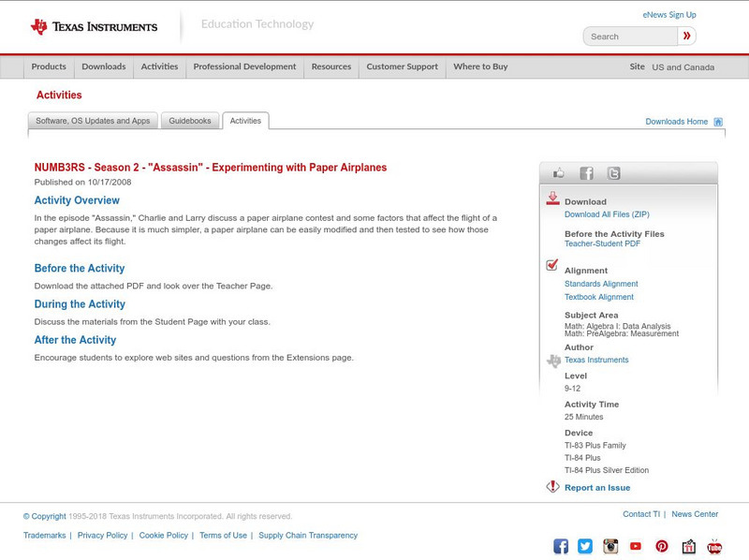The image size is (749, 560).
Task: Open the Teacher-Student PDF link
Action: click(x=602, y=243)
